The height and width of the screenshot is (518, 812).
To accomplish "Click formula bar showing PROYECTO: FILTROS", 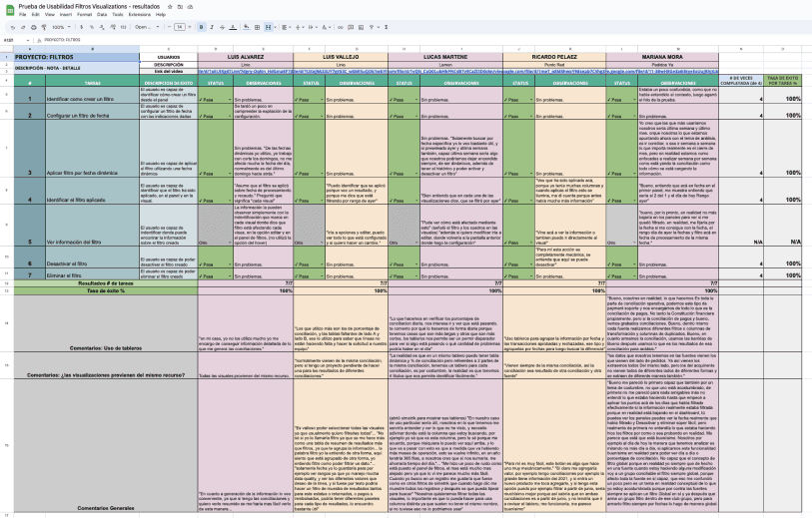I will coord(62,40).
